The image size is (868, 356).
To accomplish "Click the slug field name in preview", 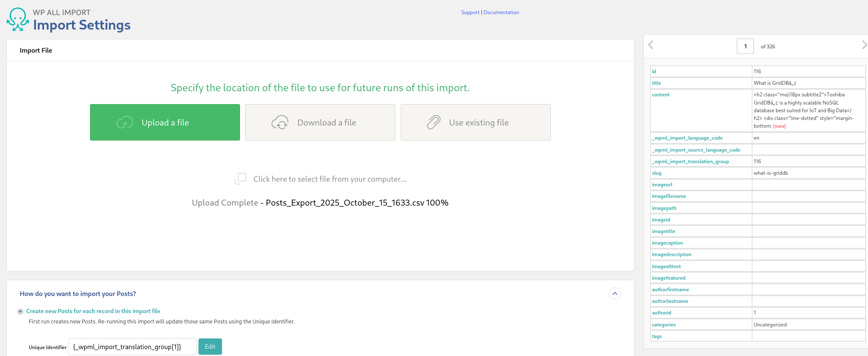I will pyautogui.click(x=657, y=173).
